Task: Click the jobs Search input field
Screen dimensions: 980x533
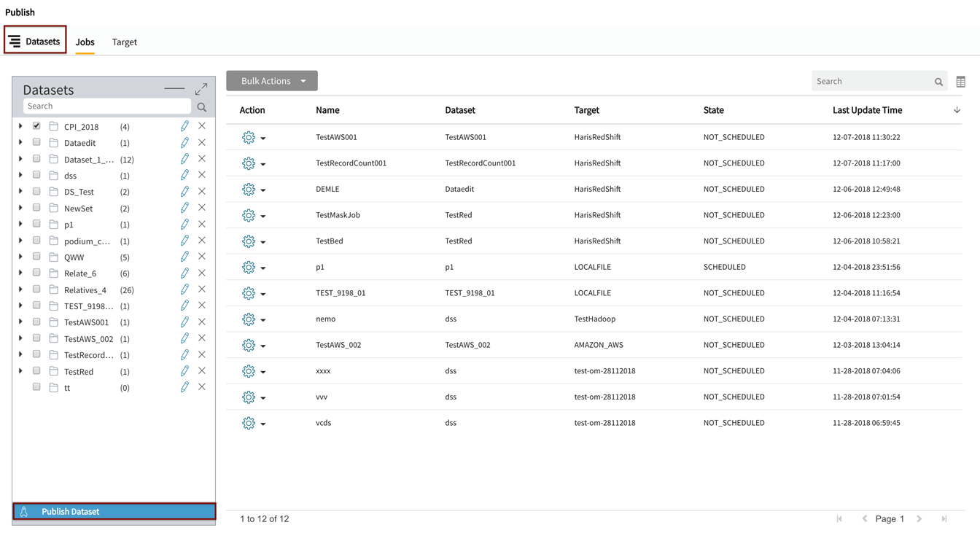Action: (x=872, y=82)
